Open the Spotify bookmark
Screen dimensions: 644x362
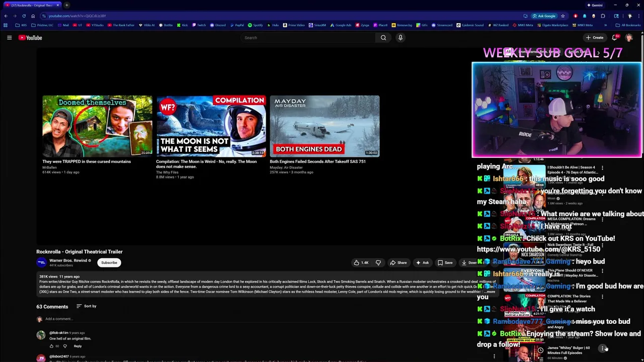(x=256, y=25)
